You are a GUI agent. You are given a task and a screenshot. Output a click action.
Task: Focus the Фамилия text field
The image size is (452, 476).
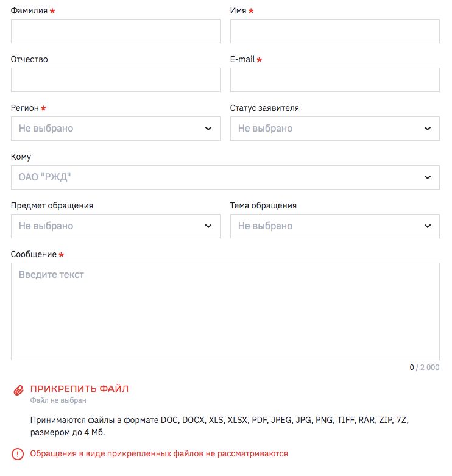(115, 31)
